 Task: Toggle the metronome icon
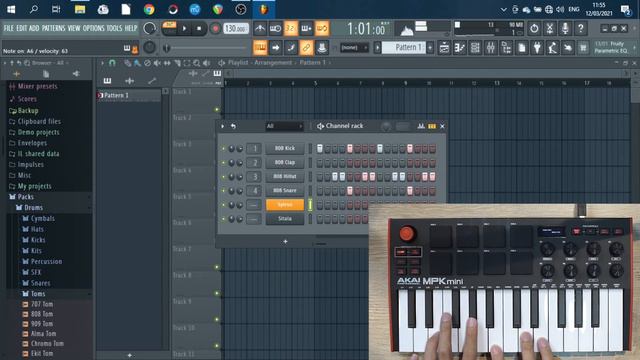[260, 28]
